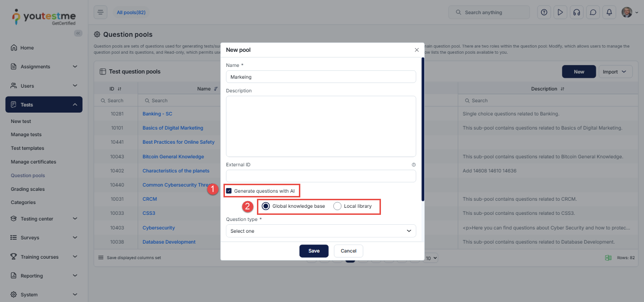Open the notifications bell icon
Image resolution: width=644 pixels, height=302 pixels.
(x=609, y=12)
